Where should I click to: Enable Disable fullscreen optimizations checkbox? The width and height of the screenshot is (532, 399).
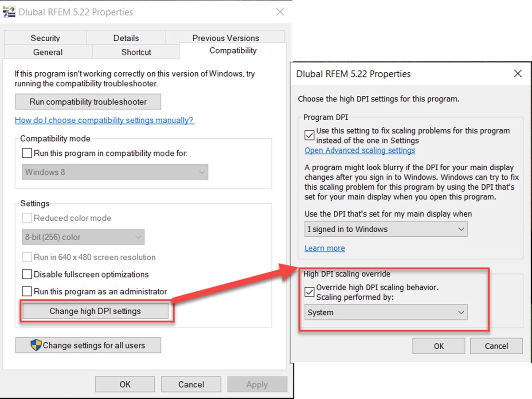pos(27,274)
